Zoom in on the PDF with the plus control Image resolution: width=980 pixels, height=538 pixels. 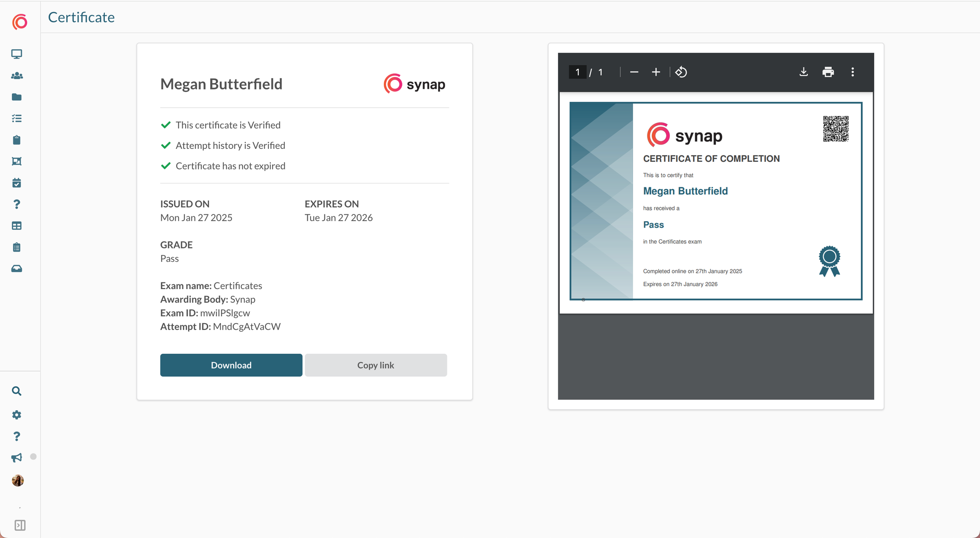(x=656, y=72)
